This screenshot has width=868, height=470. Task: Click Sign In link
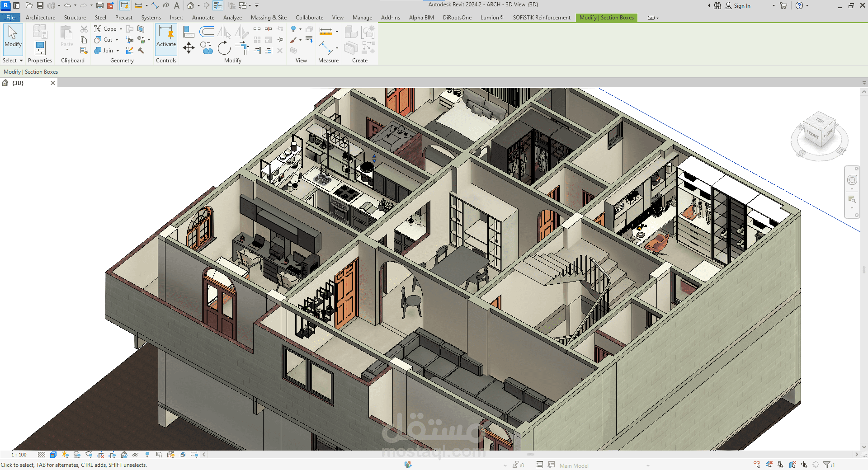pos(742,6)
